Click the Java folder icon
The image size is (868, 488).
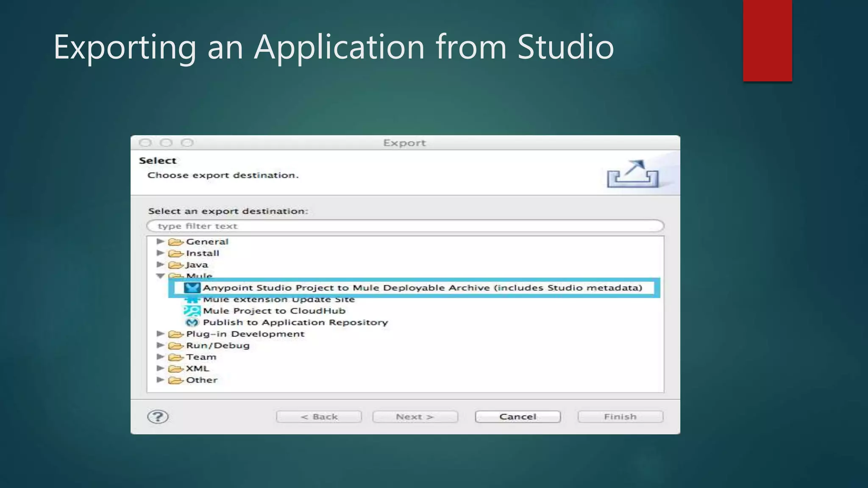[x=175, y=265]
